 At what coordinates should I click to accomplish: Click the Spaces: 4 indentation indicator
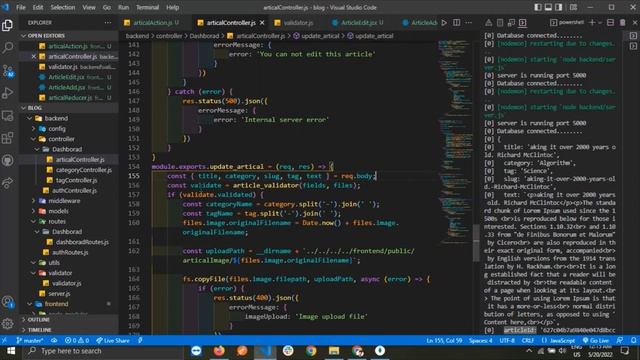tap(480, 340)
